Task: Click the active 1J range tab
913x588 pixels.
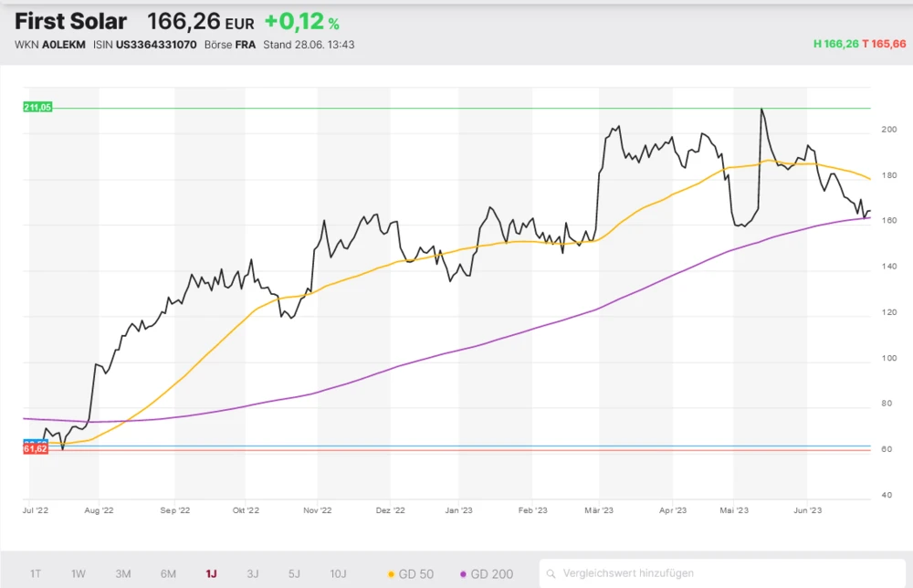Action: point(211,573)
